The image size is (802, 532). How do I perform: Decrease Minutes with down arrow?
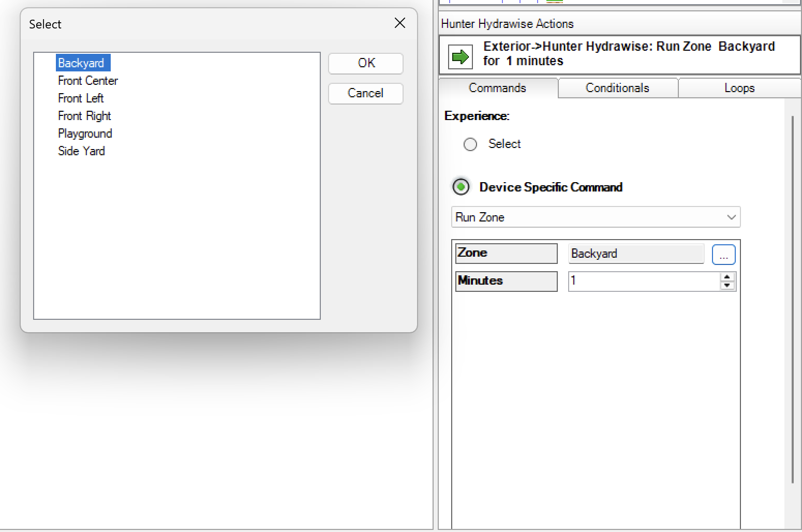[x=727, y=286]
